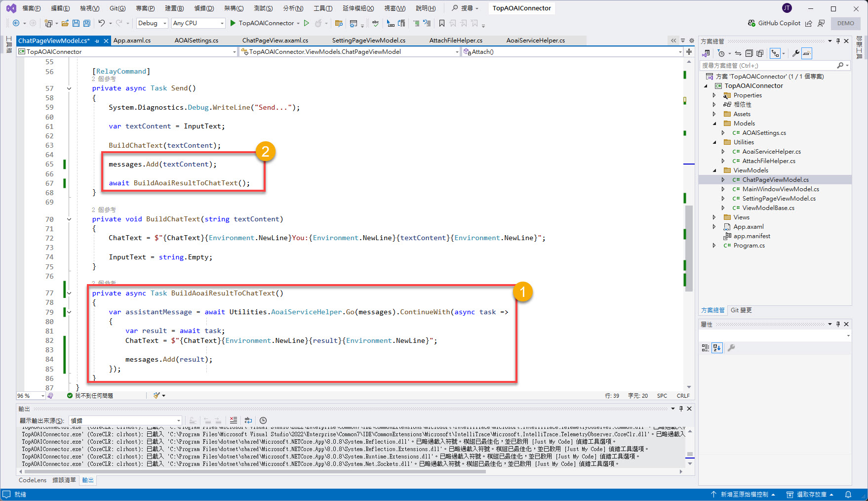Collapse the Models folder in Solution Explorer
The image size is (868, 501).
[x=714, y=124]
